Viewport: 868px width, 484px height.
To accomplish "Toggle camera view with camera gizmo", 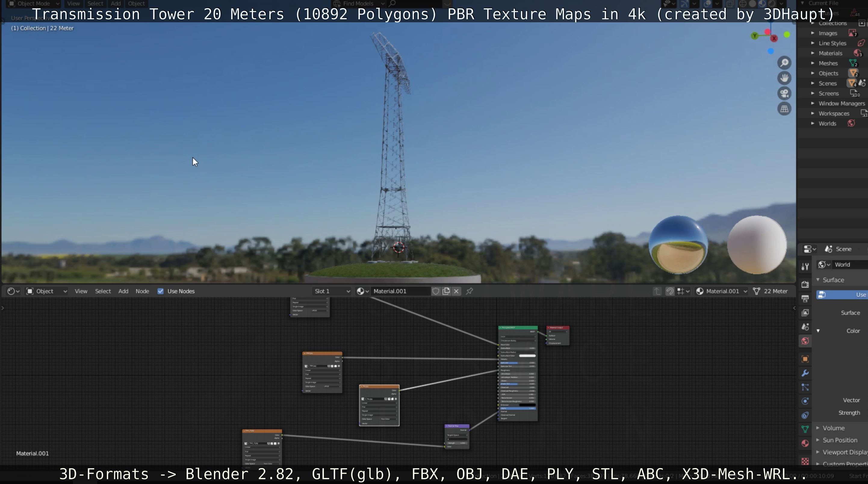I will [784, 93].
